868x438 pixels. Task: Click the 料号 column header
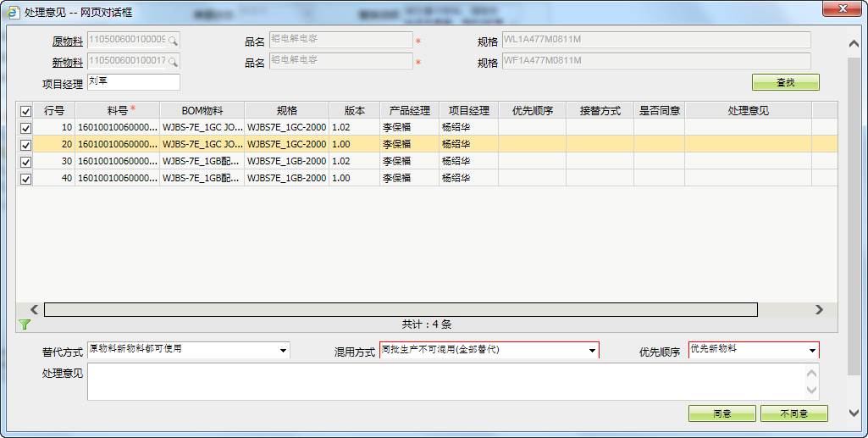point(118,111)
